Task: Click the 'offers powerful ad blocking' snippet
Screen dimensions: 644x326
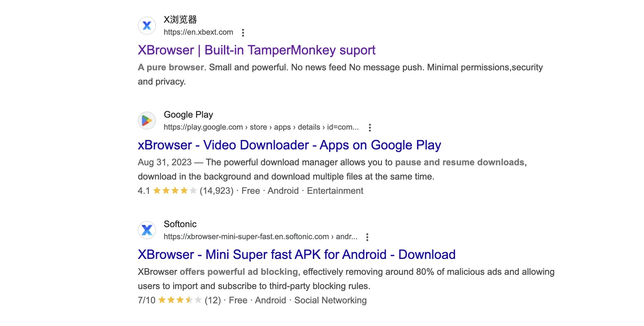Action: (238, 272)
